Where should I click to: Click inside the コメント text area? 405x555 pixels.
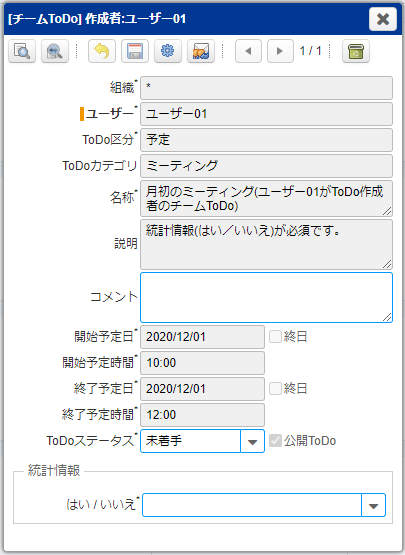[x=266, y=297]
